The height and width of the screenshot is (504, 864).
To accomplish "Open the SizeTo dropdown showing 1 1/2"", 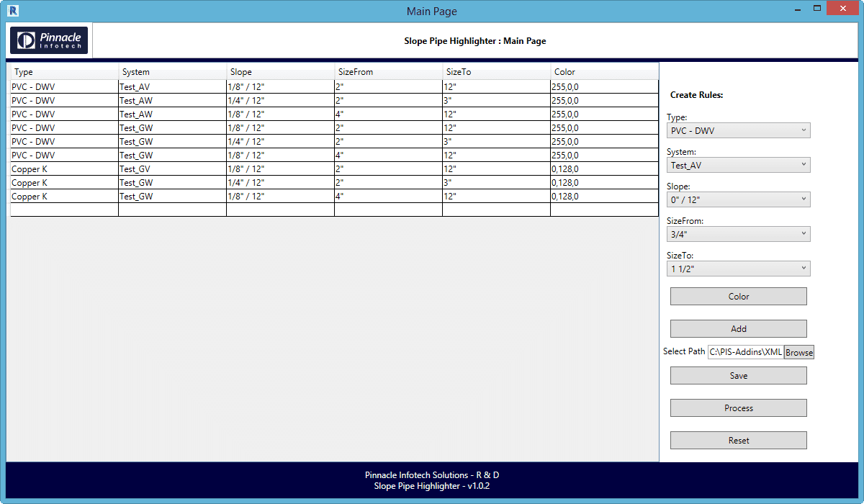I will 738,269.
